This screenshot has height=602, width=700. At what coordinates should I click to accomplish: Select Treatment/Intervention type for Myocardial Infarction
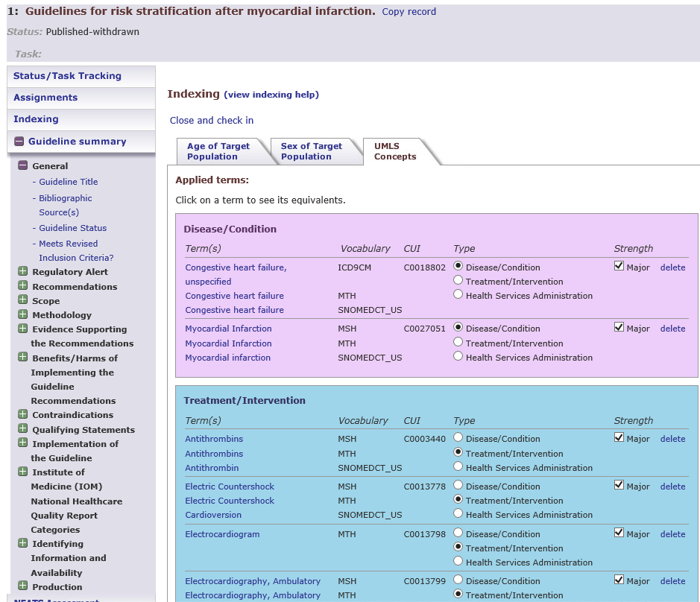coord(458,342)
